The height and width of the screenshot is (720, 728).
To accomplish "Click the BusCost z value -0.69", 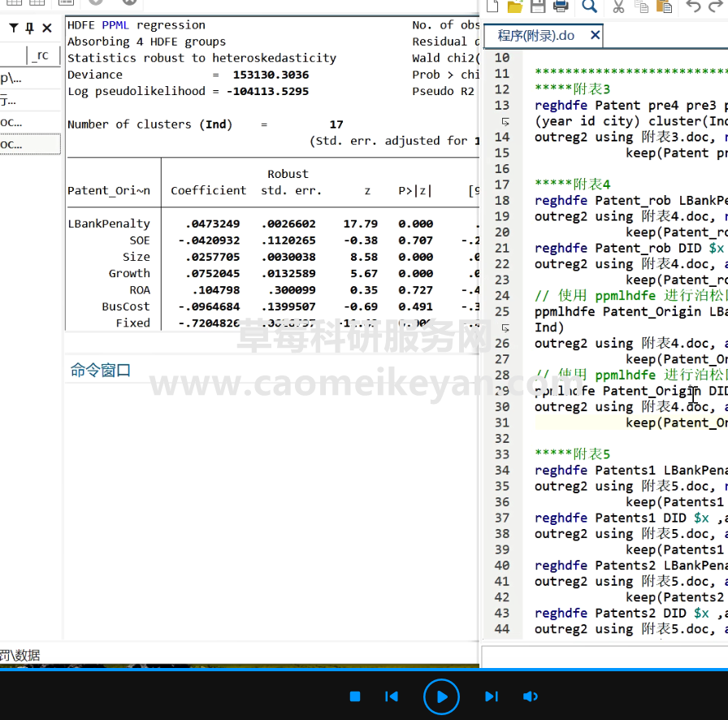I will pos(361,306).
